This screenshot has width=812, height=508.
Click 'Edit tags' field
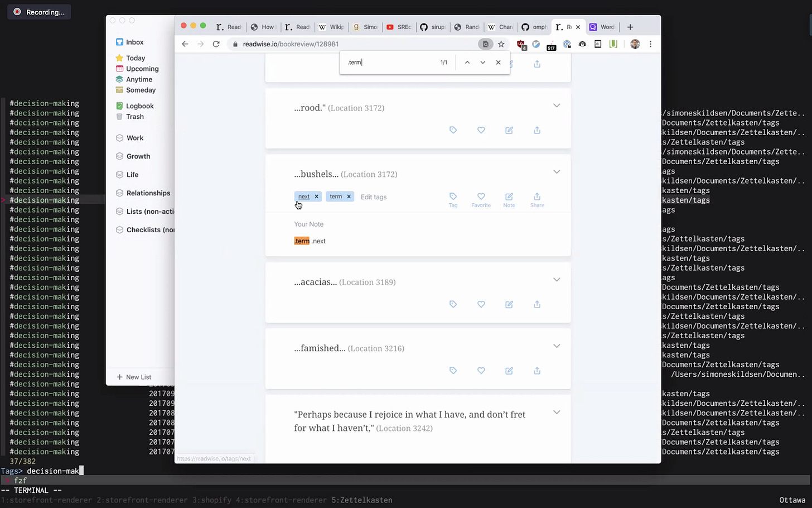374,197
